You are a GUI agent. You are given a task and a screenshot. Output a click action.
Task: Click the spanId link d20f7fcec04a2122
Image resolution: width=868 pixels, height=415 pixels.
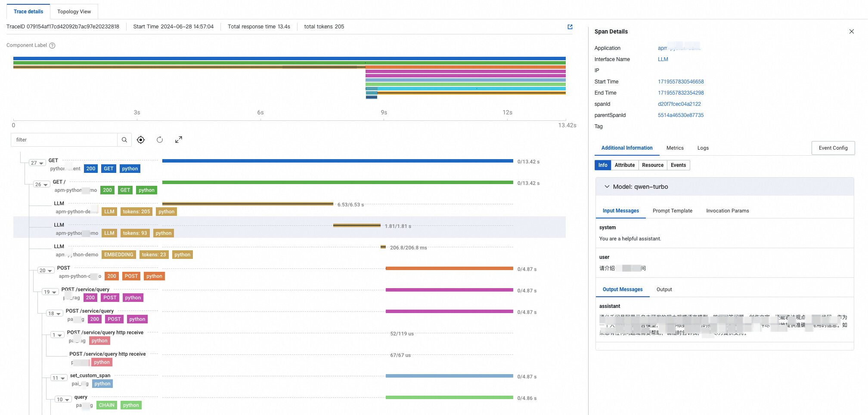(x=679, y=104)
